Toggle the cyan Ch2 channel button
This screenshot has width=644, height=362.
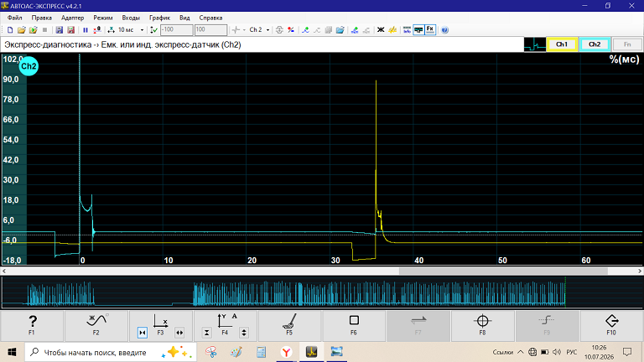(x=595, y=44)
